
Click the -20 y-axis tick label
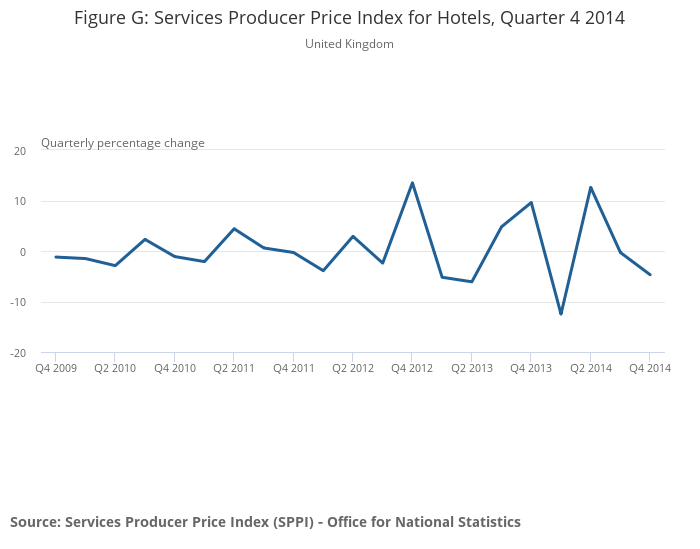click(x=18, y=353)
